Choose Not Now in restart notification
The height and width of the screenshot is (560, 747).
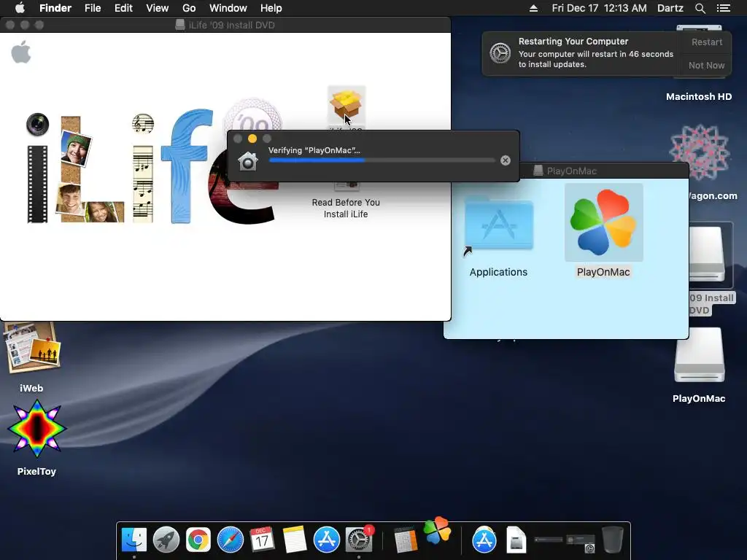[706, 65]
